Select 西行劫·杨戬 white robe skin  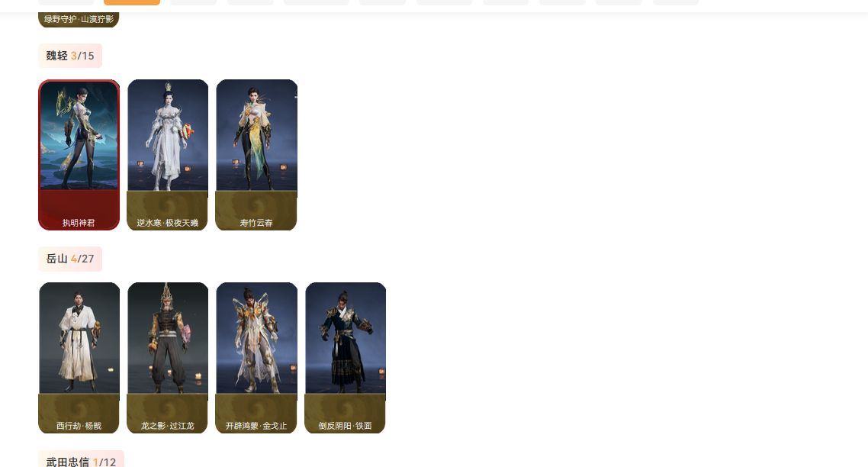79,358
